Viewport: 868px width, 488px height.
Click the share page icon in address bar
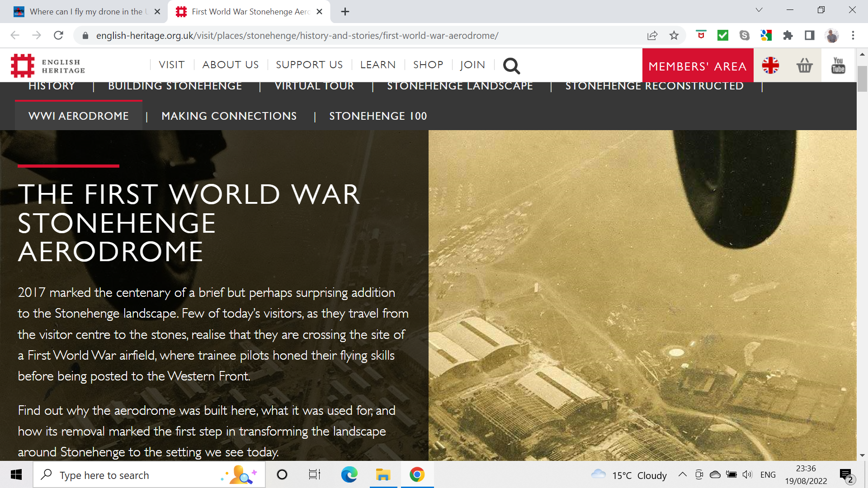pyautogui.click(x=652, y=36)
